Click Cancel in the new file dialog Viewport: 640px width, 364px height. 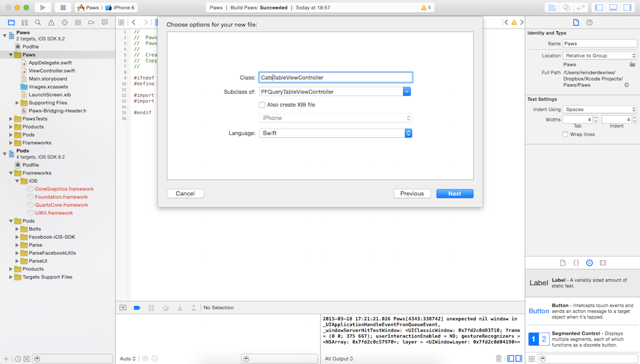point(185,194)
